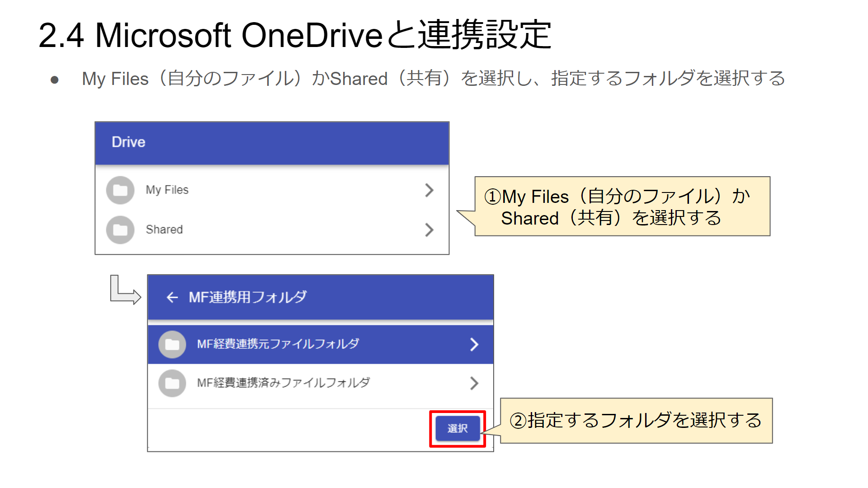
Task: Click the My Files folder icon
Action: pyautogui.click(x=120, y=190)
